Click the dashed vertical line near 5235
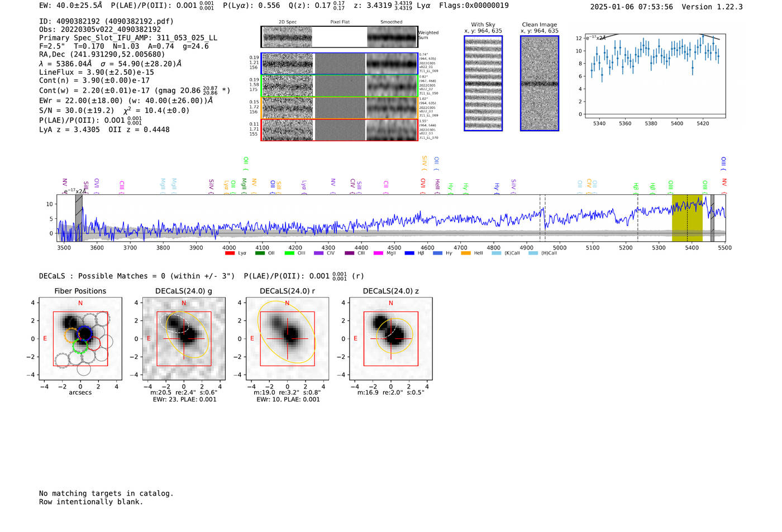This screenshot has width=782, height=532. pos(638,218)
